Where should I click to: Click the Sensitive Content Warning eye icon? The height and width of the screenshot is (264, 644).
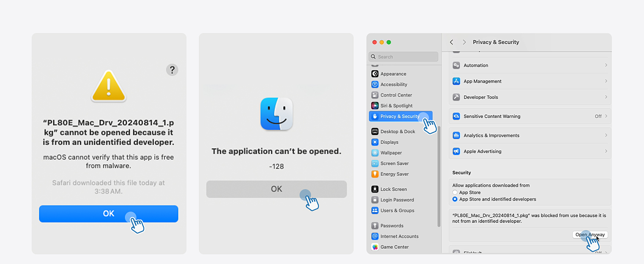[x=456, y=116]
